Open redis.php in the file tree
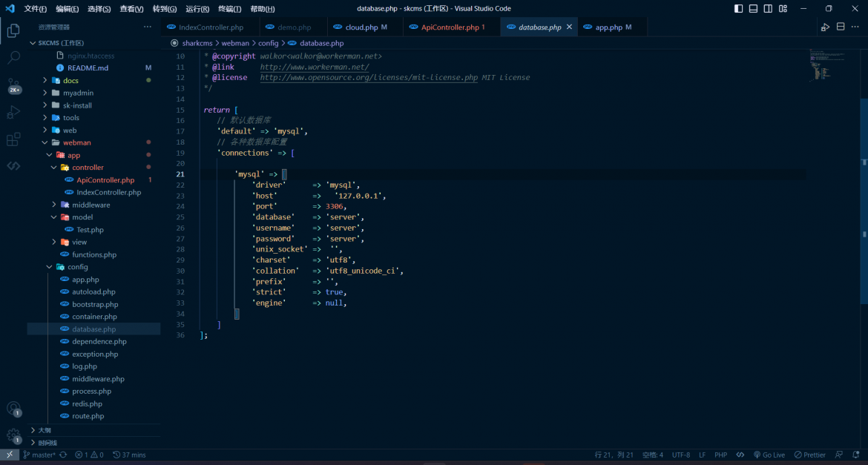868x465 pixels. click(88, 403)
